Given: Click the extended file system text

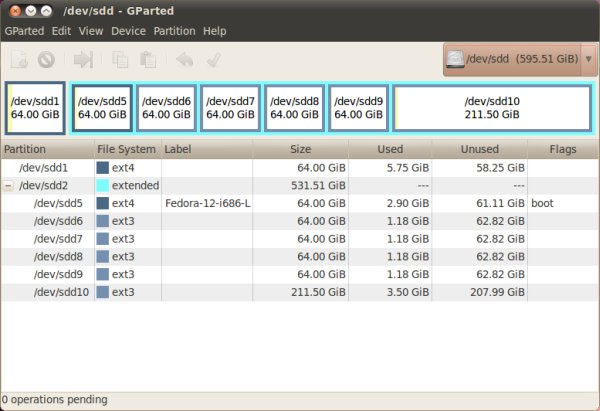Looking at the screenshot, I should click(135, 186).
